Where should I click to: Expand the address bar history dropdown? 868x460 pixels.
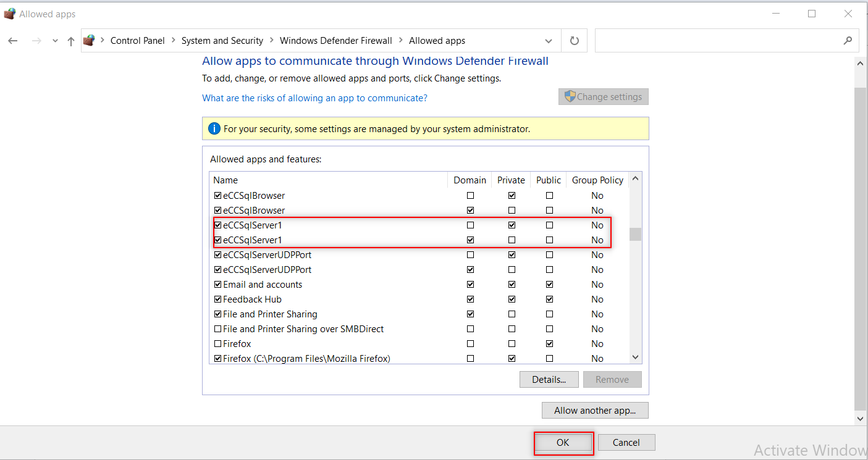(549, 41)
